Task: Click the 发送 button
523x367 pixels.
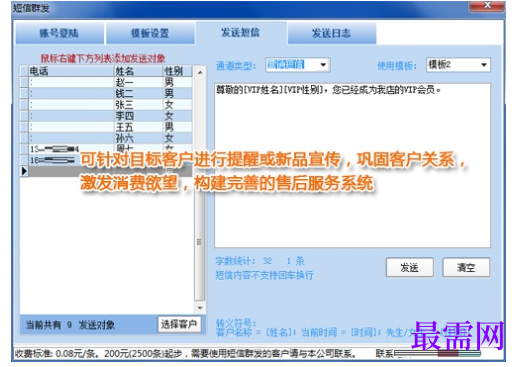Action: click(x=410, y=267)
